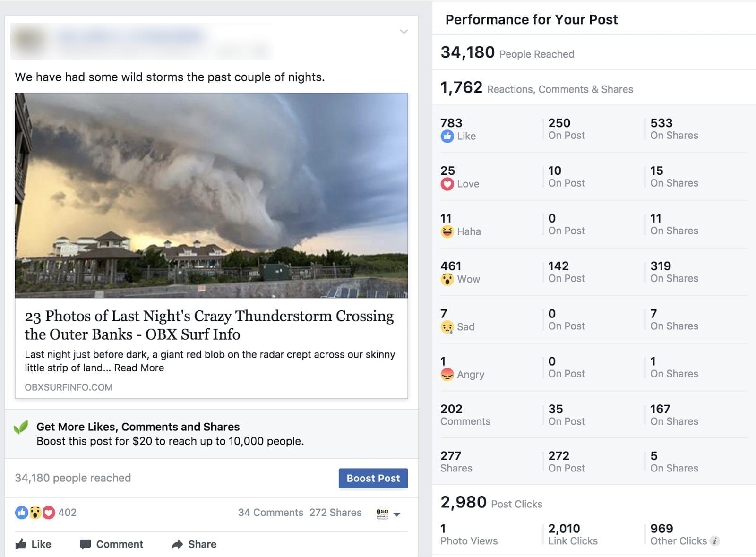This screenshot has width=756, height=557.
Task: Click the thumbs-up Like icon below the post
Action: (21, 544)
